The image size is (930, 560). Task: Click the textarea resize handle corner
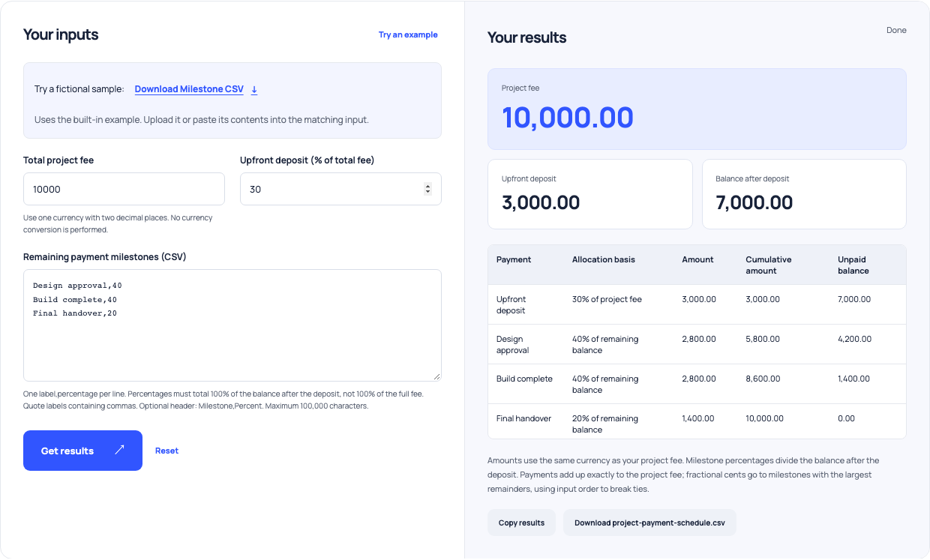(x=436, y=376)
